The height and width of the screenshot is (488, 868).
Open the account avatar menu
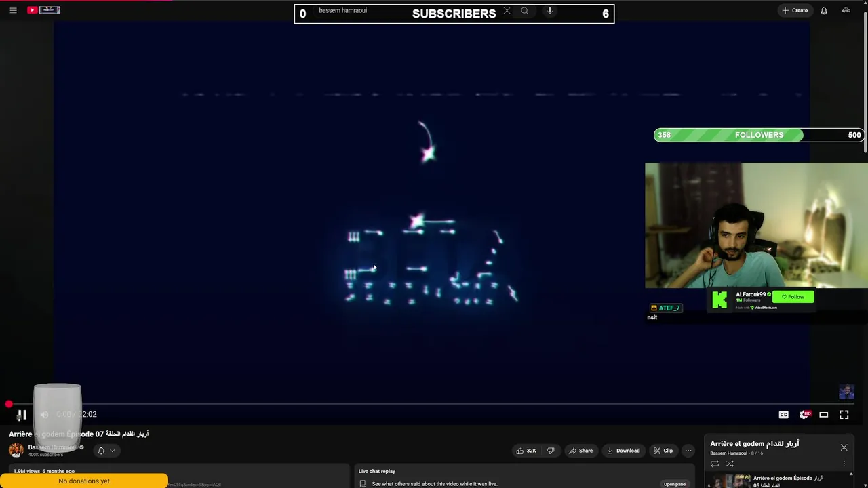click(x=846, y=10)
